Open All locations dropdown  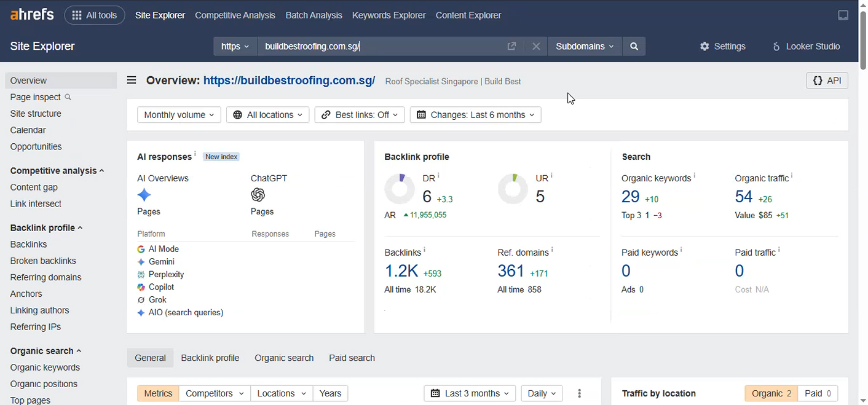(x=267, y=115)
